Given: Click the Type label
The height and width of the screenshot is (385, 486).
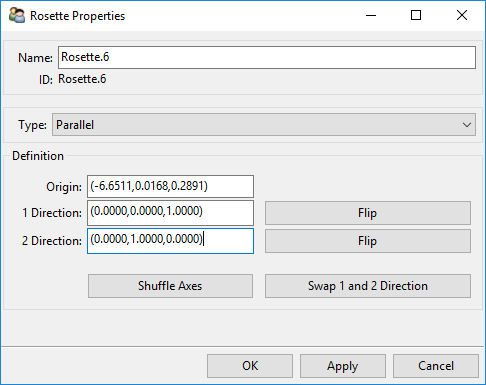Looking at the screenshot, I should point(32,125).
